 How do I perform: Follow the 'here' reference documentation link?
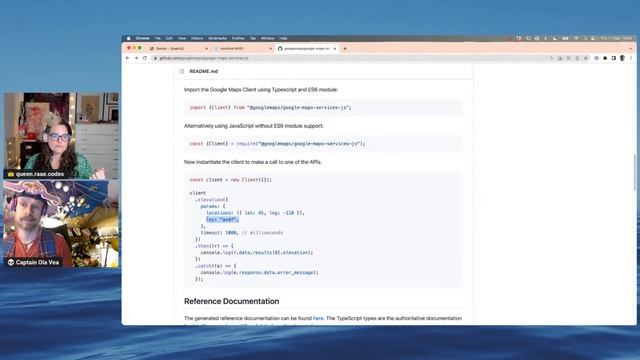click(x=318, y=318)
